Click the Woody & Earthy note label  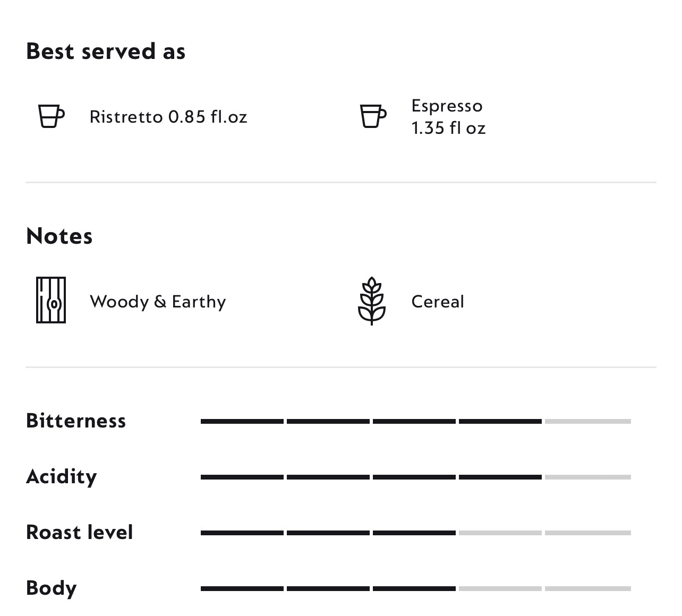(158, 302)
